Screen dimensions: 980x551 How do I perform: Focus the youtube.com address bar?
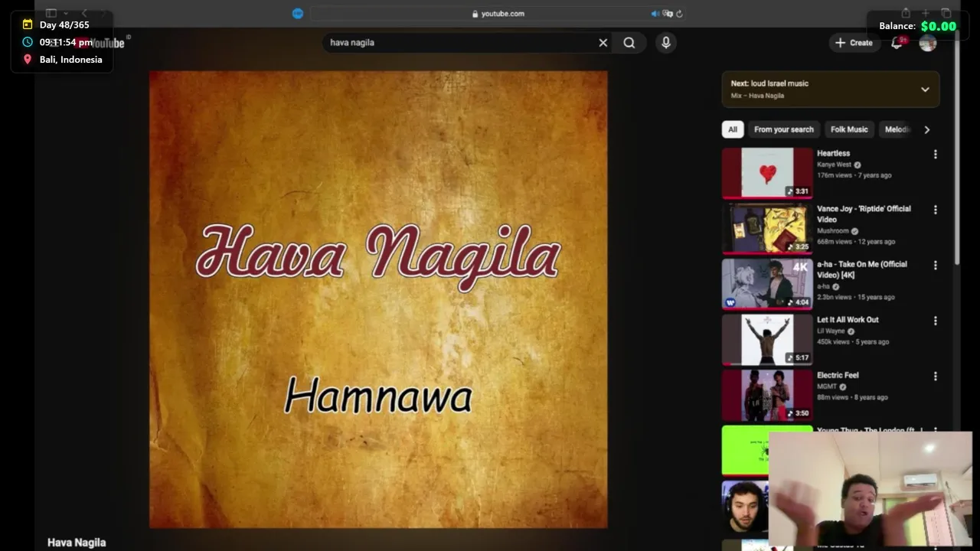(498, 13)
